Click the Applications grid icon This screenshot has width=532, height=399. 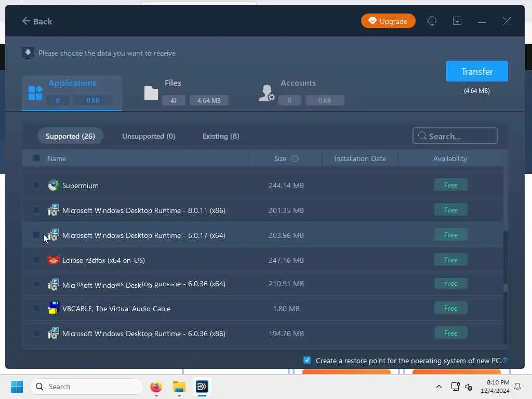click(x=35, y=93)
